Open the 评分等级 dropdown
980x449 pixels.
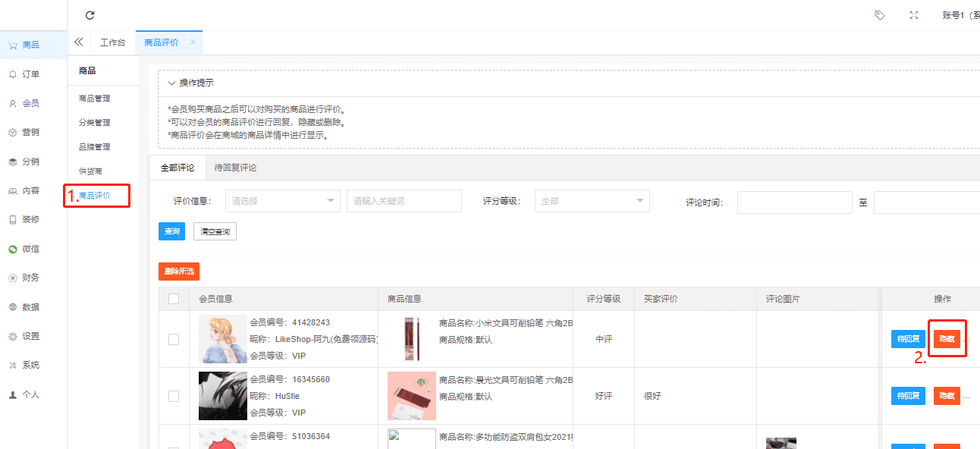point(592,201)
